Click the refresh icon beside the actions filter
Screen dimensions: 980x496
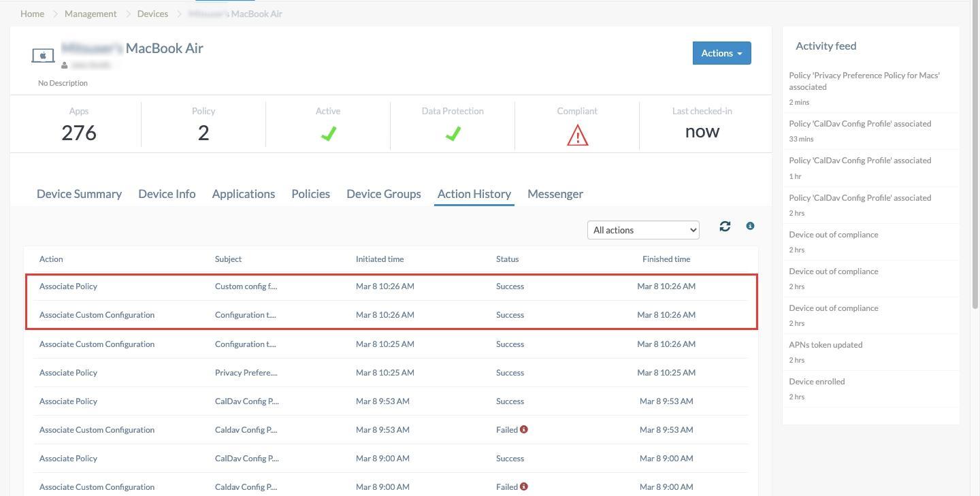(725, 226)
